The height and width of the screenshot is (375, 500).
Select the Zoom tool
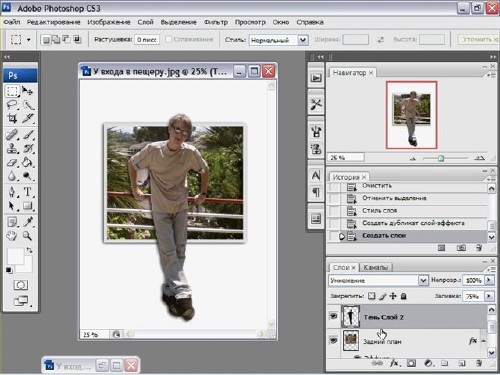[28, 236]
